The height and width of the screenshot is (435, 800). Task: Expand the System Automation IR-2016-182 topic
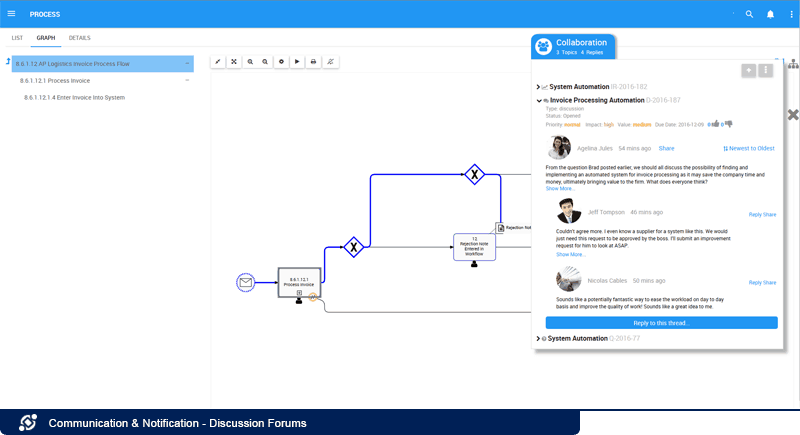click(539, 87)
